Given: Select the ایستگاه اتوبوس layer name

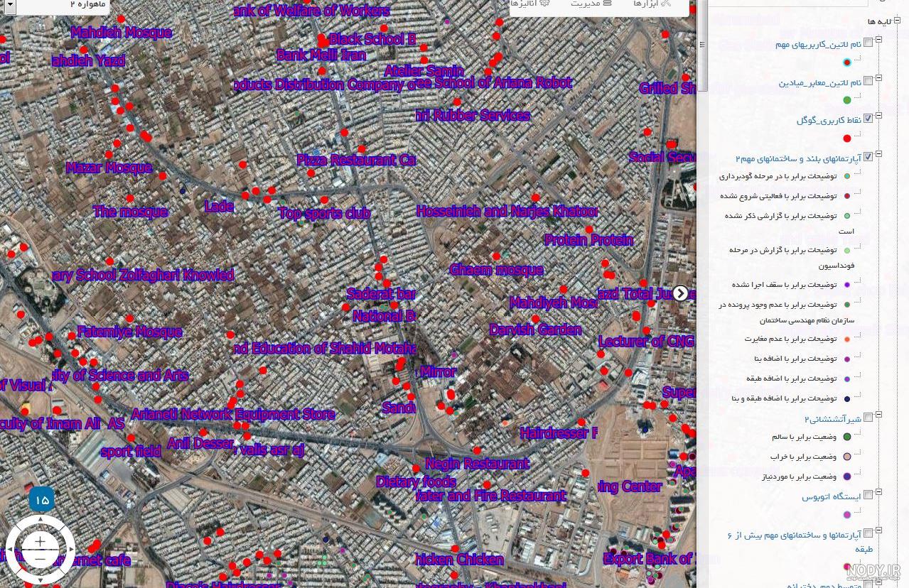Looking at the screenshot, I should point(831,496).
